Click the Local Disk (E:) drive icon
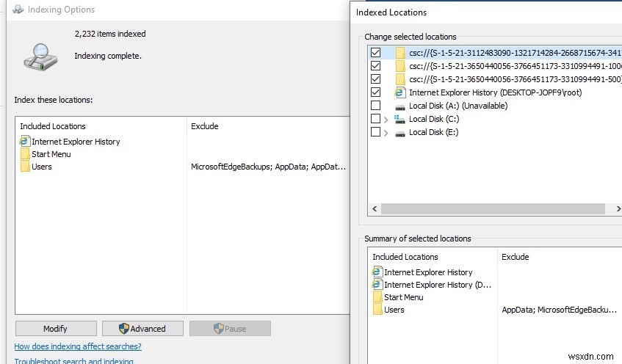 400,134
